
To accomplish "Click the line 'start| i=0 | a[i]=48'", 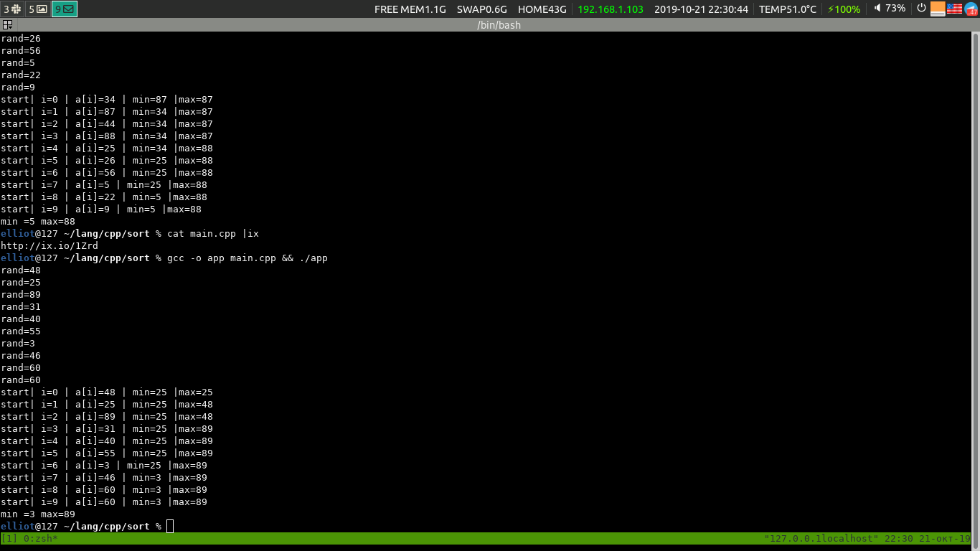I will [107, 392].
